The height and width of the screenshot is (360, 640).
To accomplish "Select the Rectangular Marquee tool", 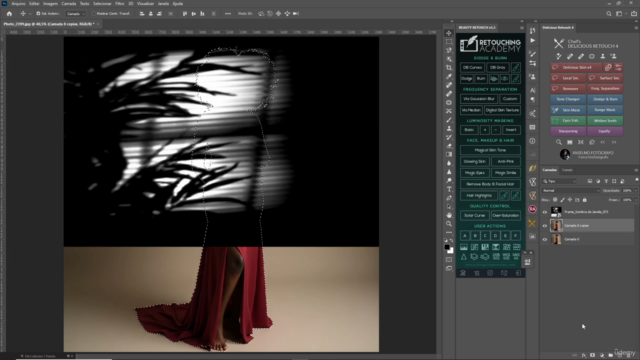I will coord(449,42).
